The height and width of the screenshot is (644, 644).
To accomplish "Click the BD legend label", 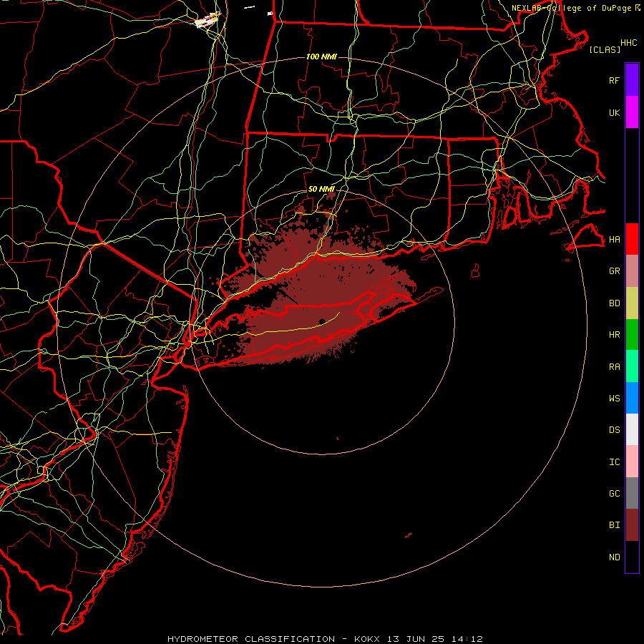I will tap(614, 303).
